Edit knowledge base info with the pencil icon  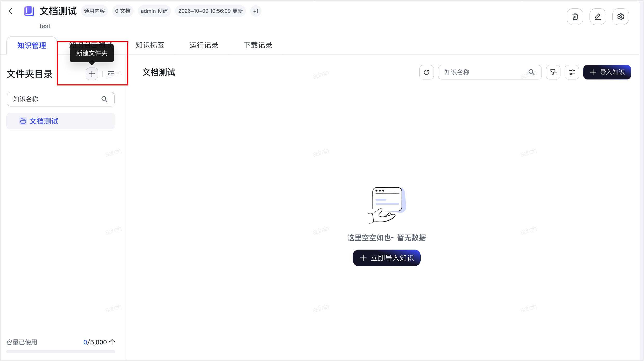coord(598,17)
